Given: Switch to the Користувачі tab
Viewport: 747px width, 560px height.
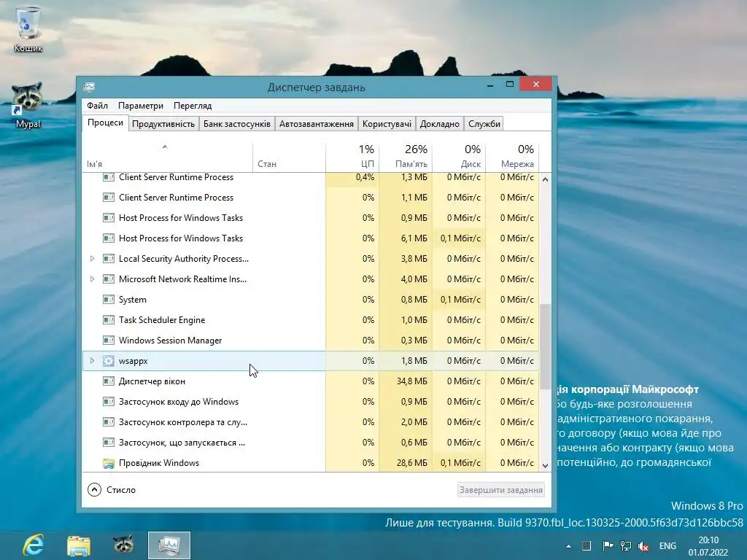Looking at the screenshot, I should pos(387,124).
